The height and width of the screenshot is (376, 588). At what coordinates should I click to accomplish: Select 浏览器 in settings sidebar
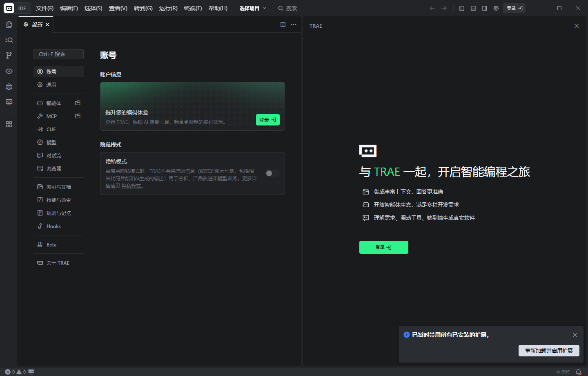58,168
